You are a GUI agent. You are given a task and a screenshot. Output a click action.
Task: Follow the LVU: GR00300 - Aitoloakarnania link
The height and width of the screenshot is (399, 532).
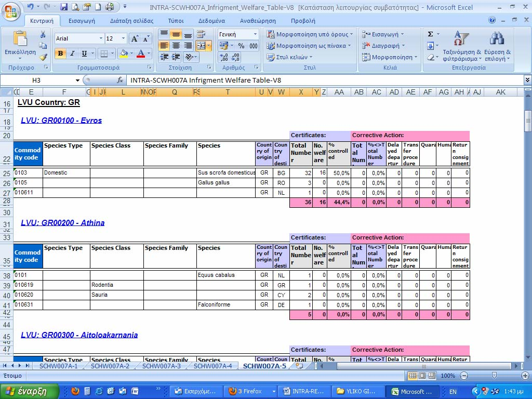pyautogui.click(x=79, y=335)
